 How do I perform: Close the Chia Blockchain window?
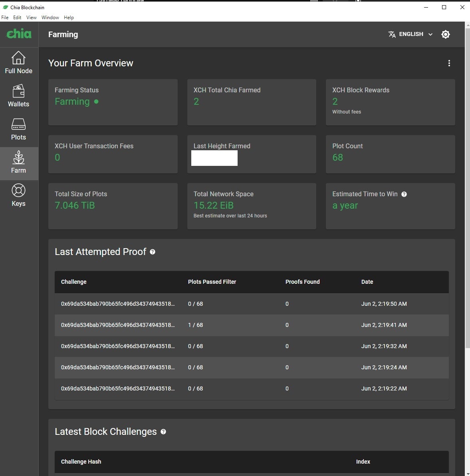tap(462, 7)
